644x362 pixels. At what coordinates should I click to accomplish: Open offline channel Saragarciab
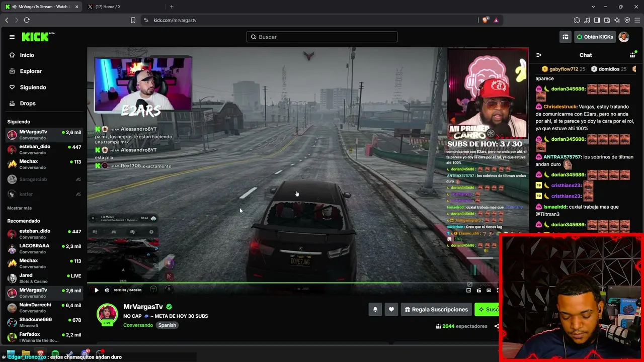click(x=44, y=179)
